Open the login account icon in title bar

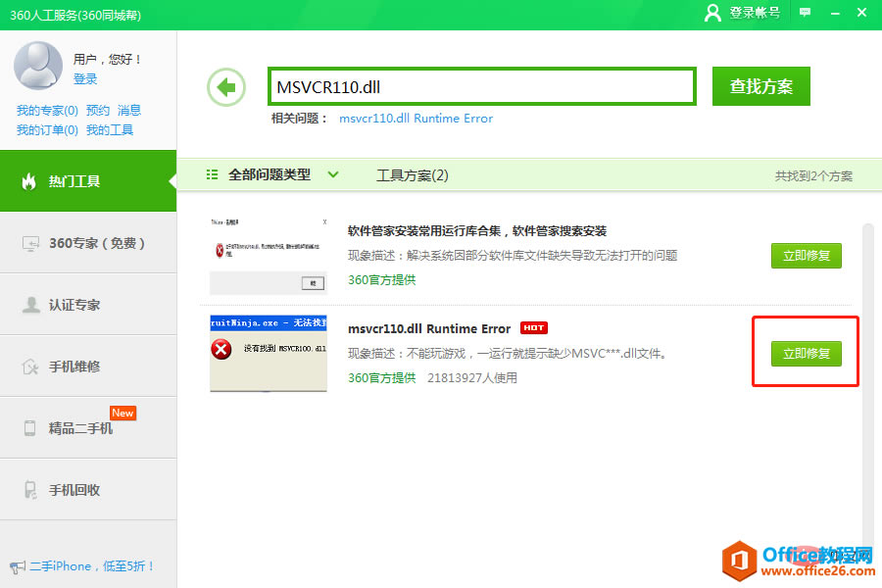click(x=712, y=13)
